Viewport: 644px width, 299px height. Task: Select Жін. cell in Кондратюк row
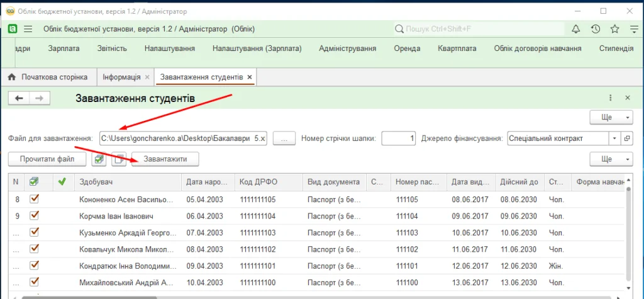coord(557,265)
